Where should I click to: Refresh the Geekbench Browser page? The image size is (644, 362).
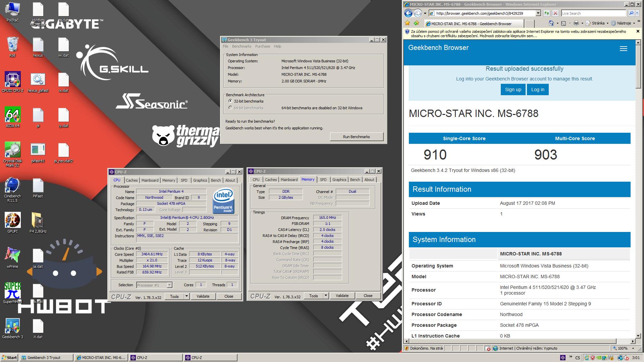pos(547,13)
